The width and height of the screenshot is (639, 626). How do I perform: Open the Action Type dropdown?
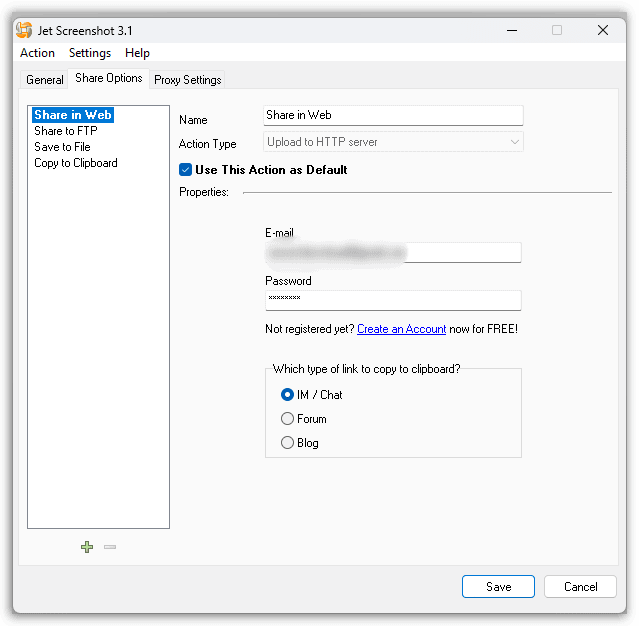click(x=393, y=142)
